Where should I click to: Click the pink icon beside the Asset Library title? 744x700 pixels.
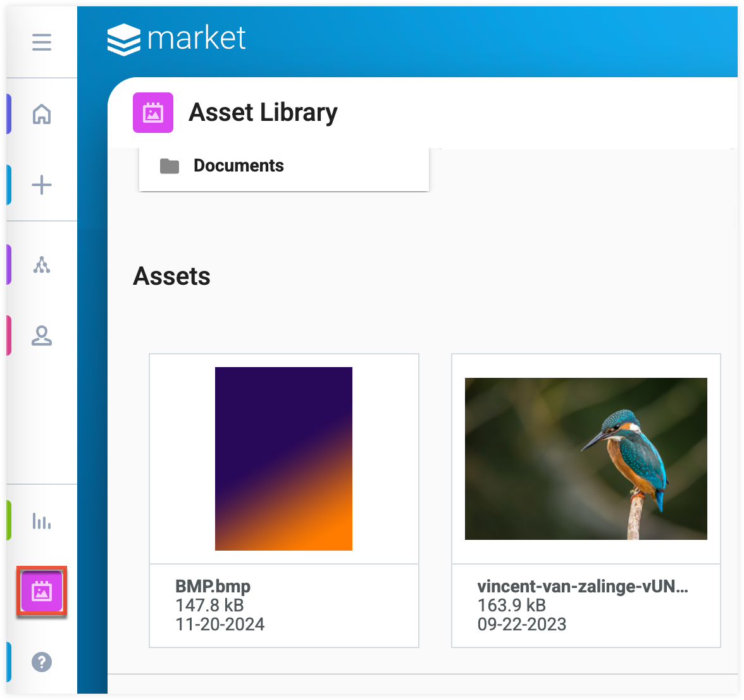tap(152, 113)
